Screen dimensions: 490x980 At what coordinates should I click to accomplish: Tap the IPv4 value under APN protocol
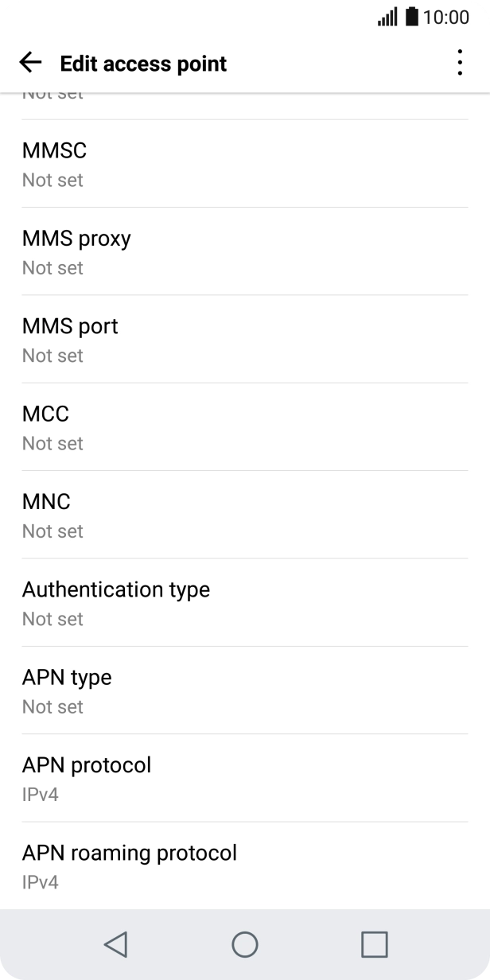(x=41, y=795)
